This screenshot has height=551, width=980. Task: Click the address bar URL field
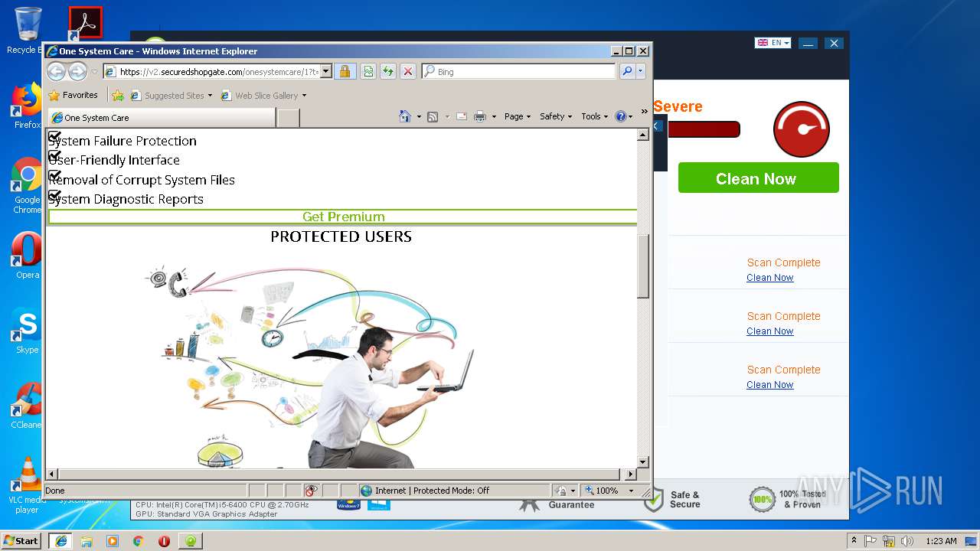[218, 71]
